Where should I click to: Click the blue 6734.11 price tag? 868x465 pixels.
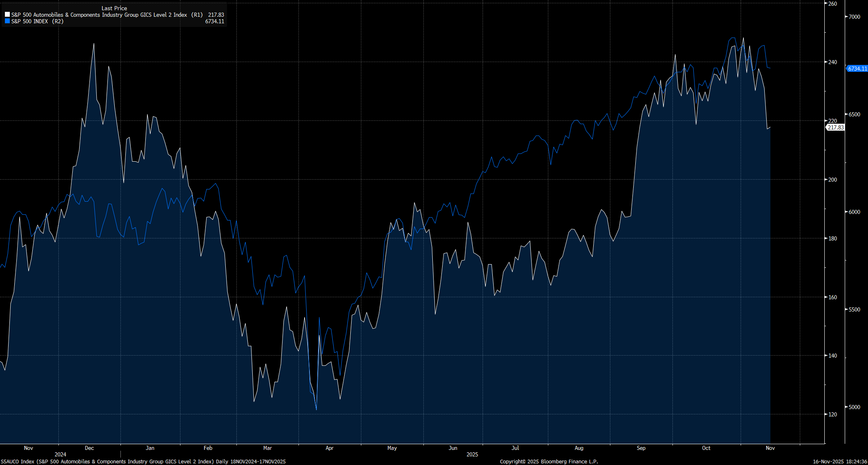pyautogui.click(x=857, y=69)
